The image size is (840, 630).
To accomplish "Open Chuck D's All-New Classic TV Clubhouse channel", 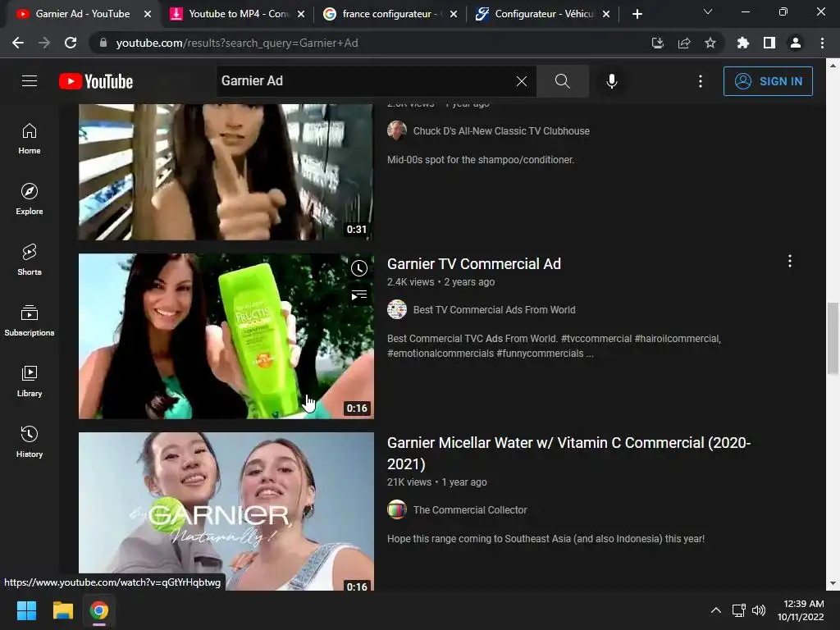I will 501,130.
